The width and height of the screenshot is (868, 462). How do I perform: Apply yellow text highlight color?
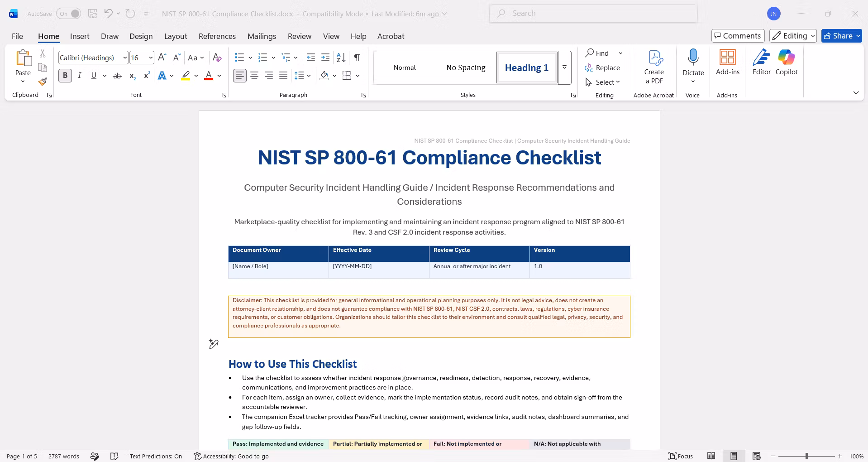click(186, 76)
